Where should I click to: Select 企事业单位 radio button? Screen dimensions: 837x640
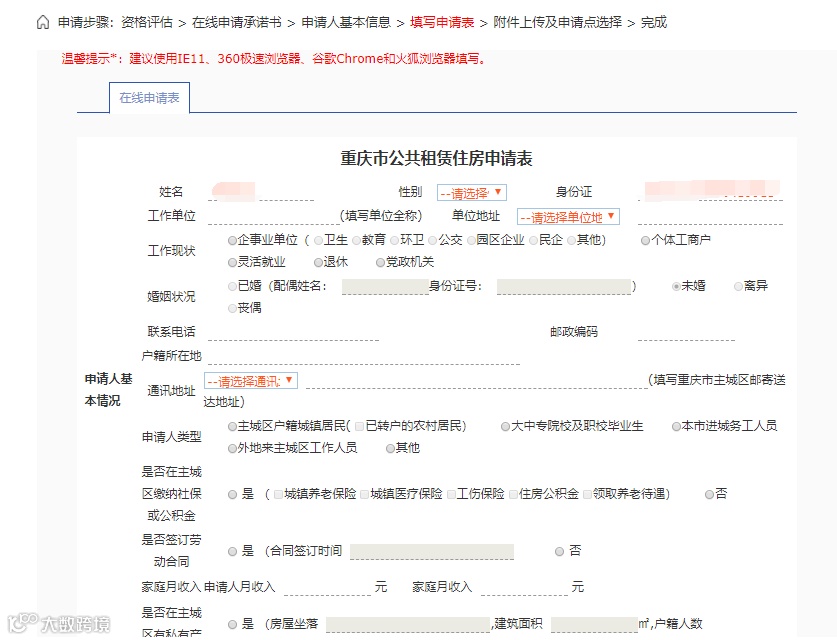point(232,241)
